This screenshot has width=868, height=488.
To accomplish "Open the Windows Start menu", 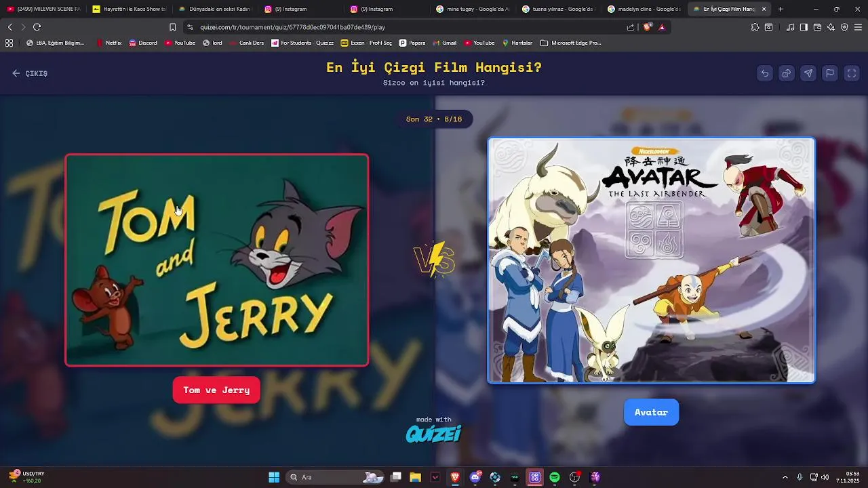I will pyautogui.click(x=274, y=477).
